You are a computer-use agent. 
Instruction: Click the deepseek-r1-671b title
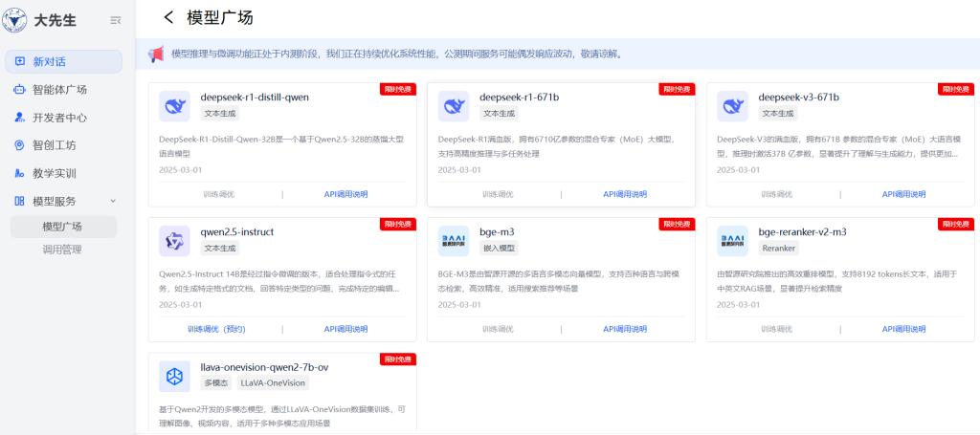520,98
